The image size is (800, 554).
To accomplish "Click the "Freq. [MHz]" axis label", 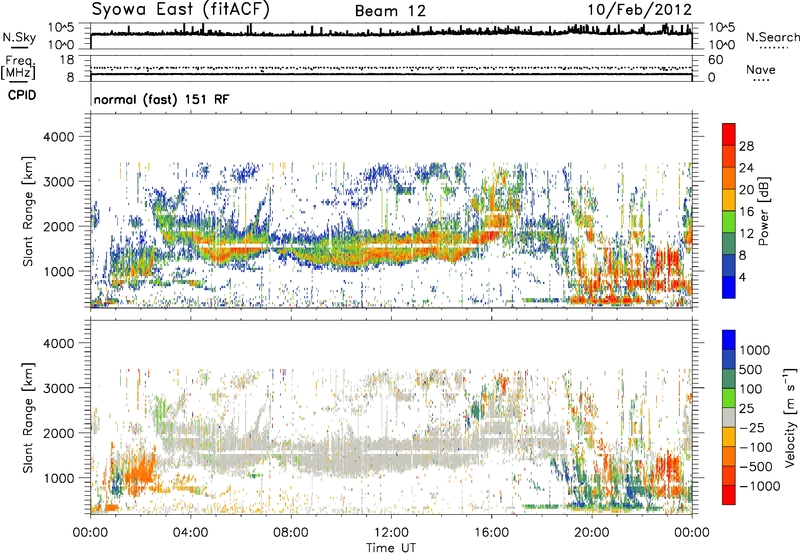I will coord(18,67).
